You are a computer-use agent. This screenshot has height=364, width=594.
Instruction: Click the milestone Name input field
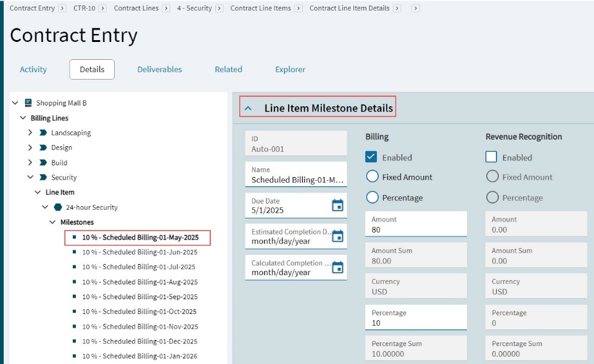(296, 175)
